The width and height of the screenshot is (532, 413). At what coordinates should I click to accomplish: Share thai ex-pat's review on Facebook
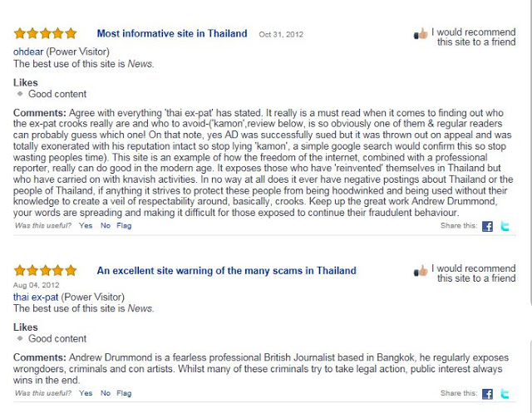click(x=487, y=394)
